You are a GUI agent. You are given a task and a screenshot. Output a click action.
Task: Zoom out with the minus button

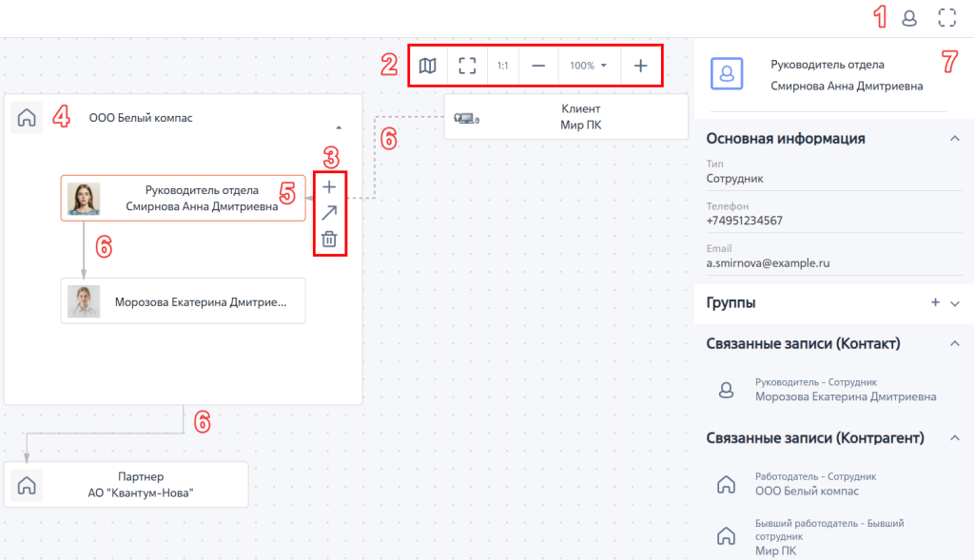point(538,66)
